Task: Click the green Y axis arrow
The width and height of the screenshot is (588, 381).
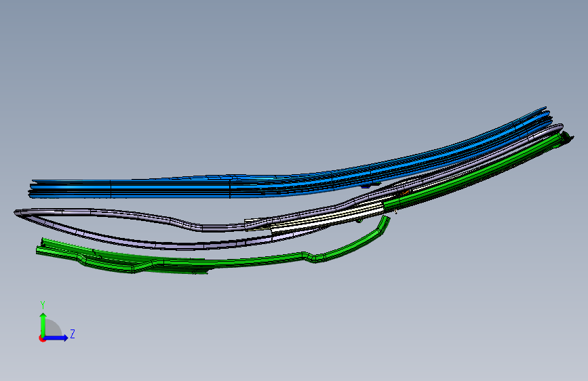Action: [43, 325]
